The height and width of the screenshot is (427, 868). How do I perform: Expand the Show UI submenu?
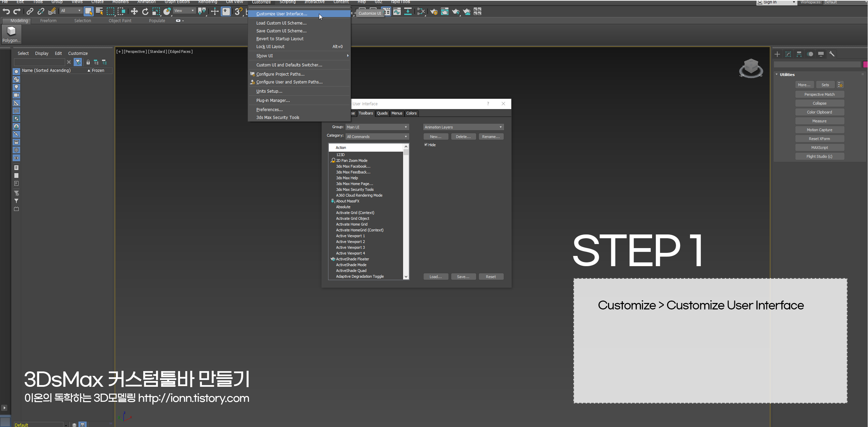(299, 56)
